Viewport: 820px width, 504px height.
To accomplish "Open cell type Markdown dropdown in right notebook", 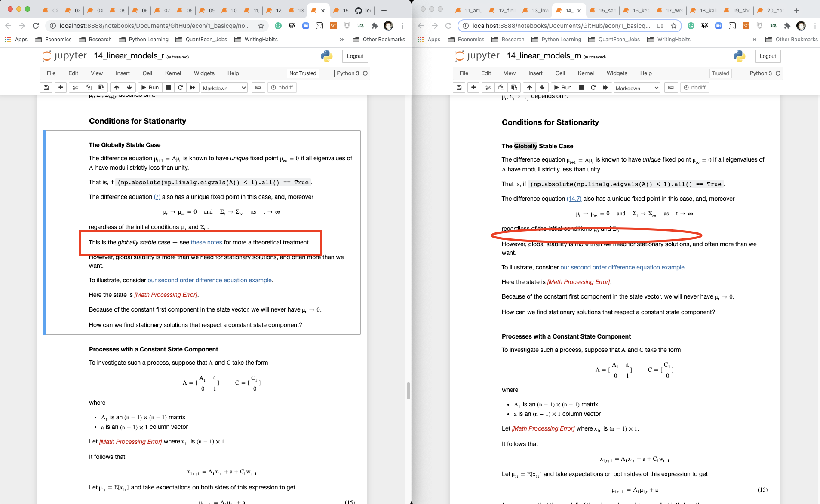I will 637,88.
